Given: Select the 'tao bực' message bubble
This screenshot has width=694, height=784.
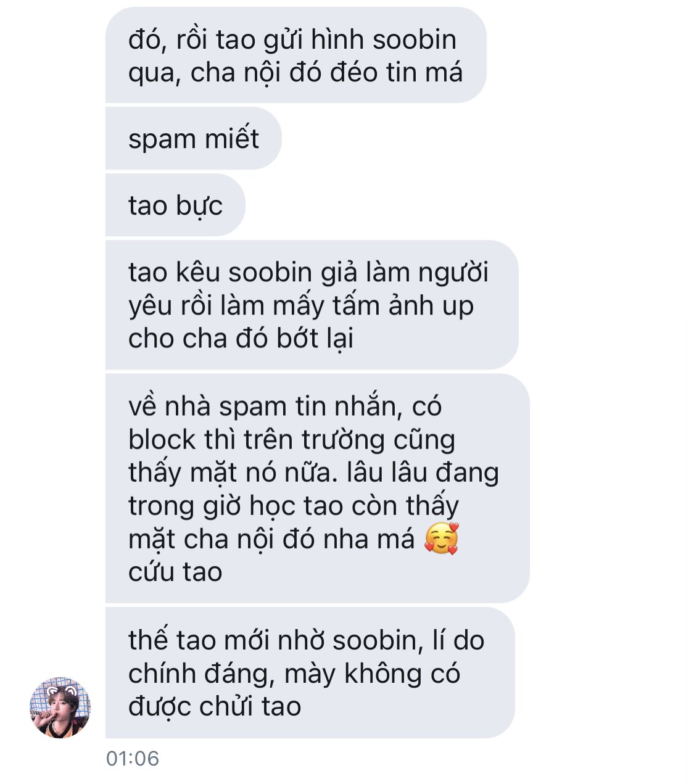Looking at the screenshot, I should (175, 205).
